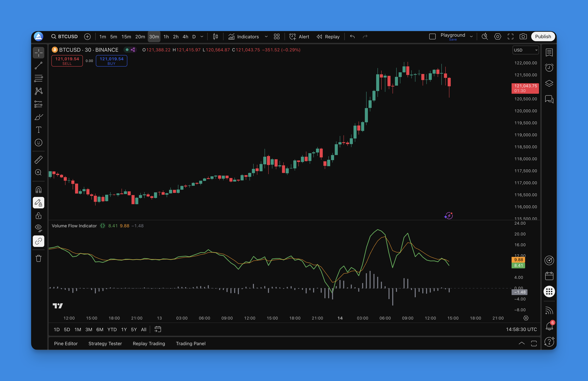Viewport: 588px width, 381px height.
Task: Toggle stay in drawing mode
Action: (39, 203)
